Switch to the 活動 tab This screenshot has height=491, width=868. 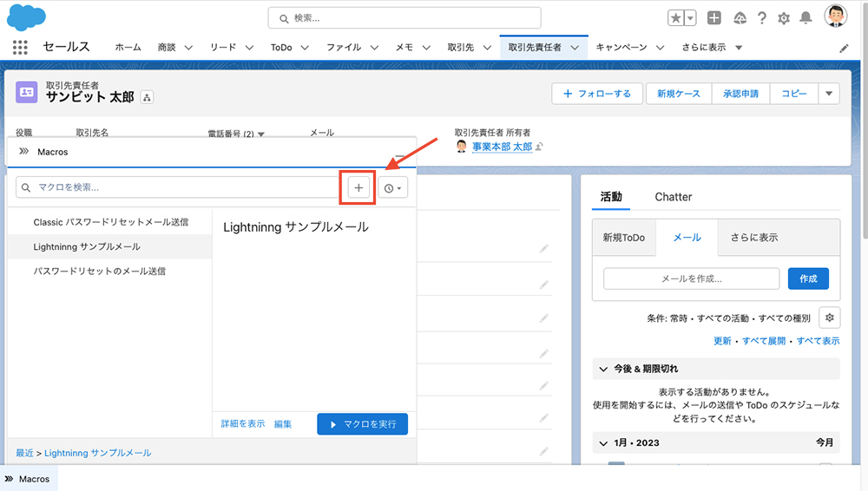611,197
